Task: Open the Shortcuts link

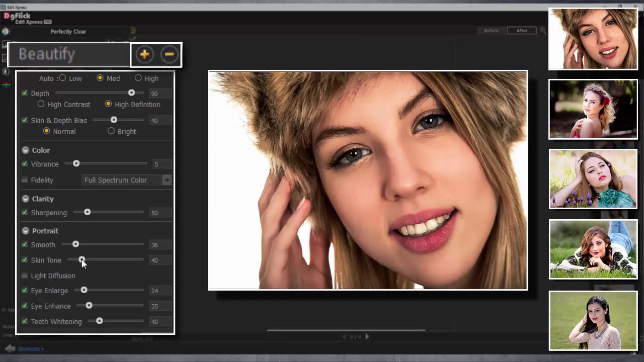Action: pyautogui.click(x=31, y=348)
